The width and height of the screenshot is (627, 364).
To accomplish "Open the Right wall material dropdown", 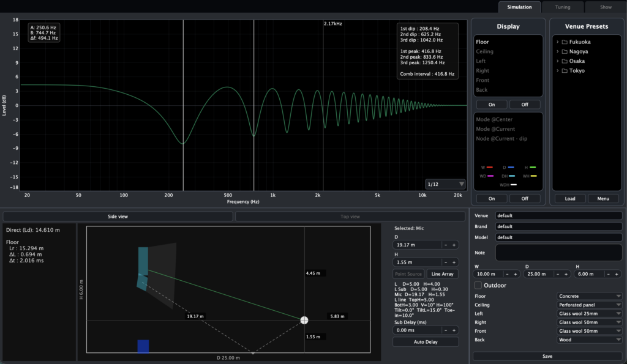I will click(x=590, y=322).
